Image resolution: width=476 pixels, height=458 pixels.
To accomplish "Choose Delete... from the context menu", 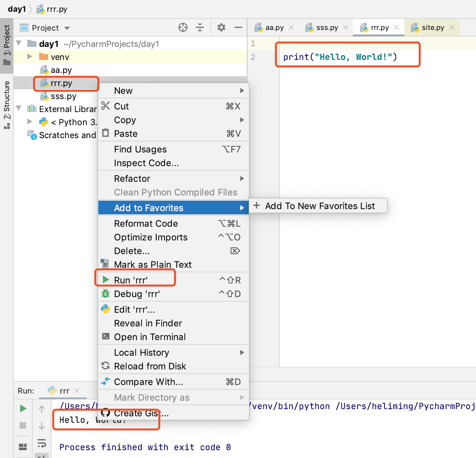I will click(x=174, y=251).
